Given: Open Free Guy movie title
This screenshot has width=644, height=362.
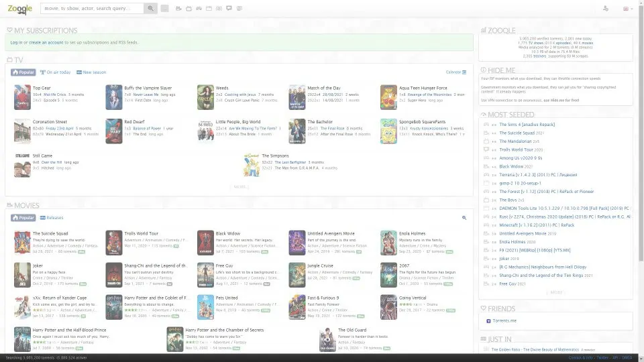Looking at the screenshot, I should [224, 266].
